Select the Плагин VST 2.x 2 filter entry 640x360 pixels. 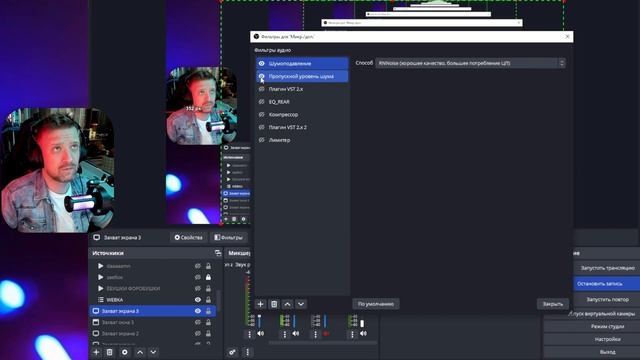(x=302, y=127)
